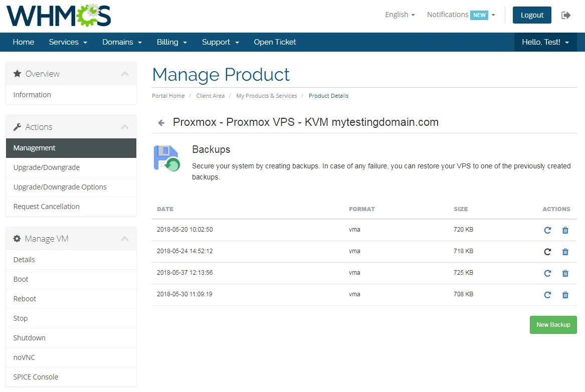Image resolution: width=585 pixels, height=392 pixels.
Task: Expand the Services menu
Action: tap(68, 42)
